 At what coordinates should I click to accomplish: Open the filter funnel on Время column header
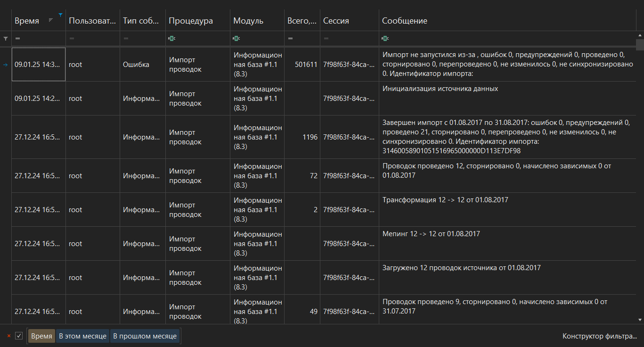click(x=61, y=15)
